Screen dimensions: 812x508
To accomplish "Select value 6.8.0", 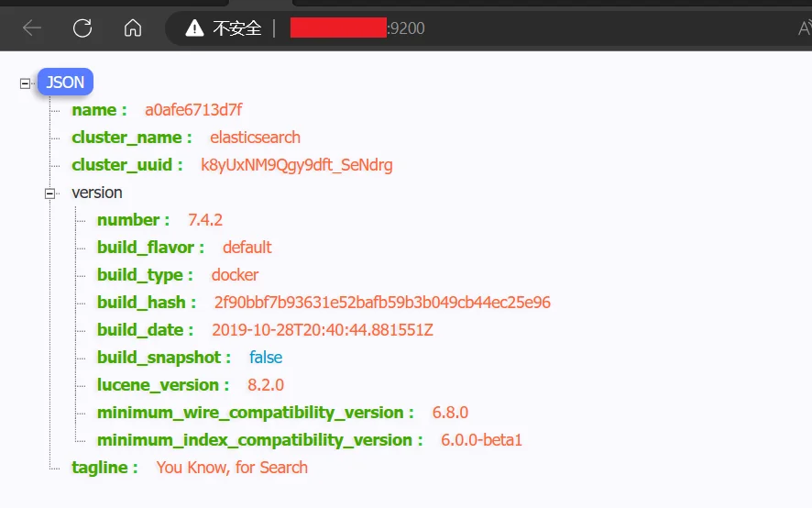I will 450,412.
